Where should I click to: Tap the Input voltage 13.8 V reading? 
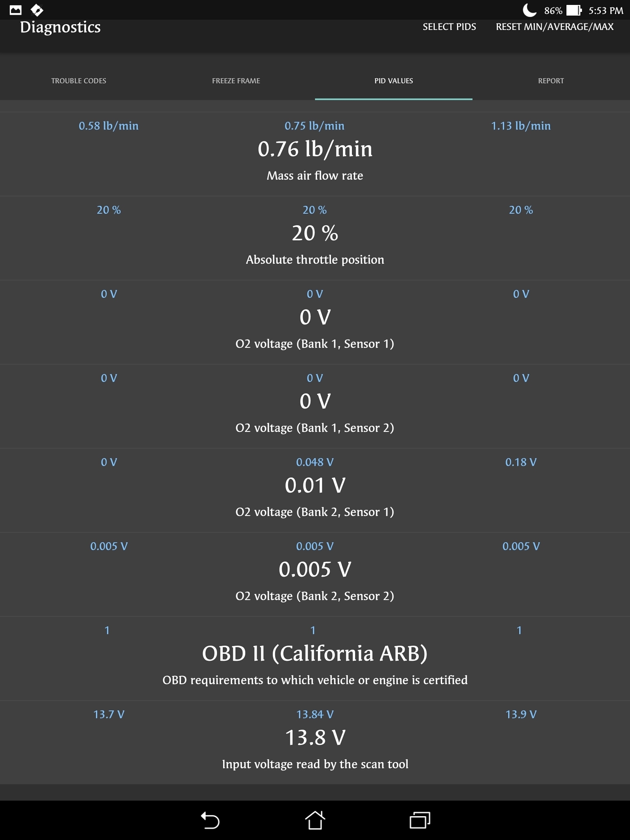tap(315, 738)
